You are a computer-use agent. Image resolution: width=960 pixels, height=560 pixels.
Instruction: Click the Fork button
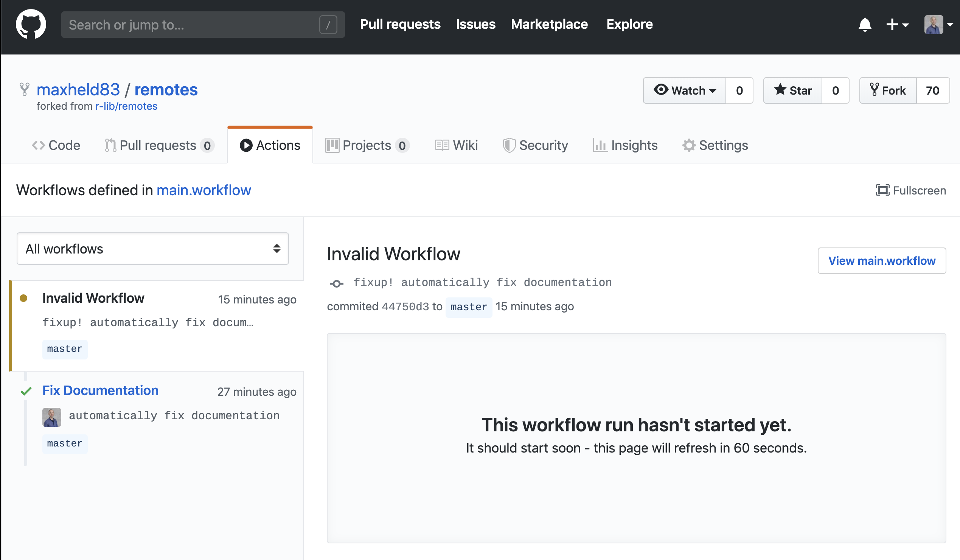[888, 90]
